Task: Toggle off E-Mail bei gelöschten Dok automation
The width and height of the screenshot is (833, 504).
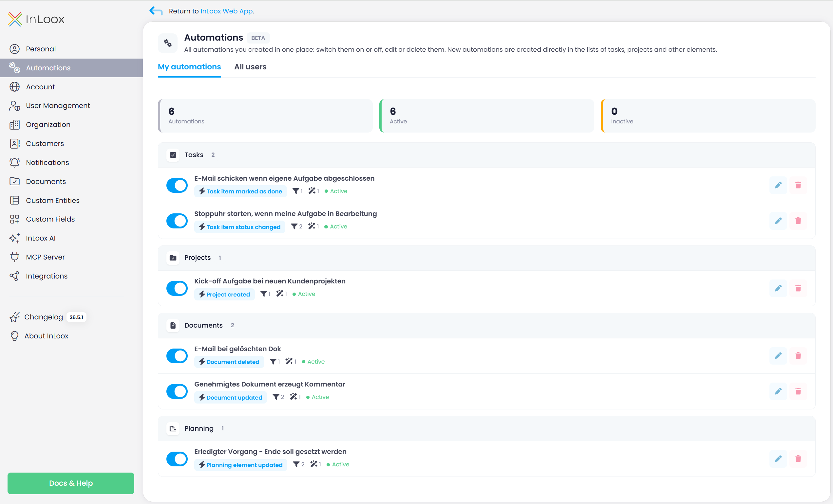Action: tap(177, 356)
